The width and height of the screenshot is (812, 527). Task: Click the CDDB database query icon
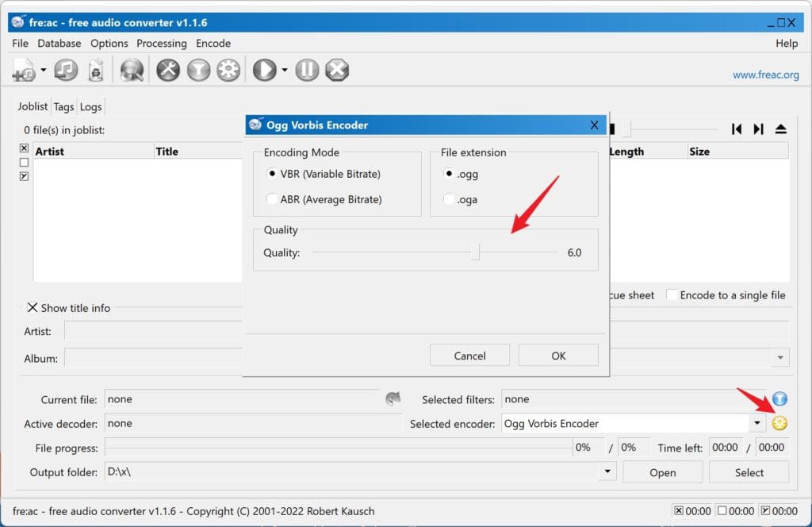pos(132,70)
